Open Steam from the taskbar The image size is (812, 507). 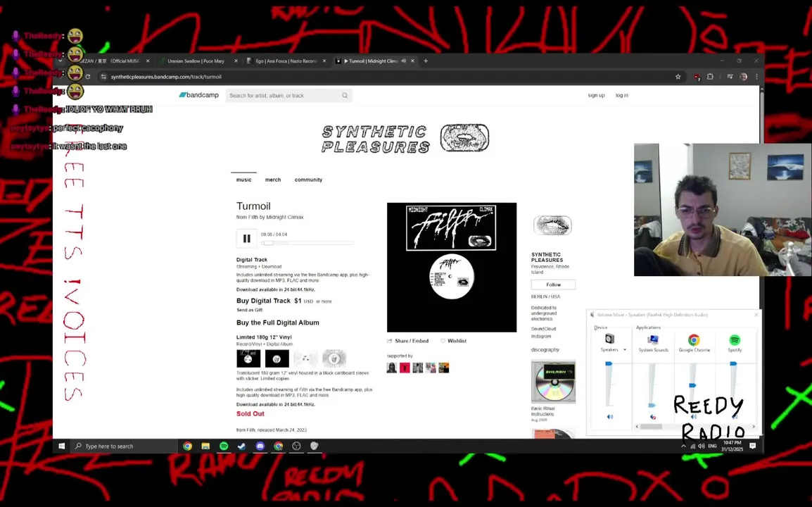click(x=242, y=446)
